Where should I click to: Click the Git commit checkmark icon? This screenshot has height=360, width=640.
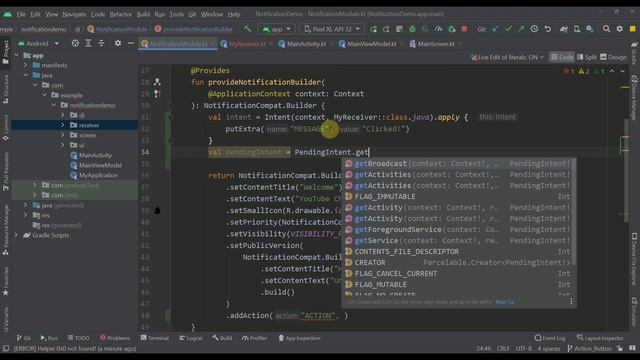point(508,29)
